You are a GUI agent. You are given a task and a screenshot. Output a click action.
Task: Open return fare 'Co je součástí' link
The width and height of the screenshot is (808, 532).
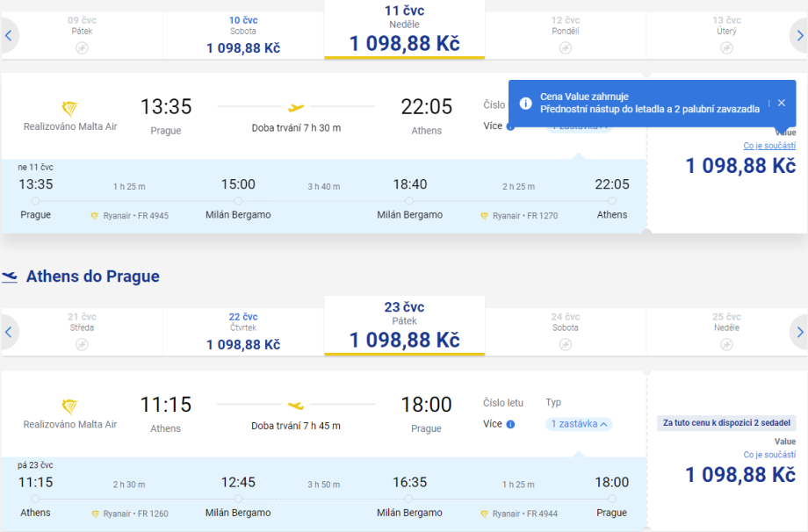[x=769, y=455]
